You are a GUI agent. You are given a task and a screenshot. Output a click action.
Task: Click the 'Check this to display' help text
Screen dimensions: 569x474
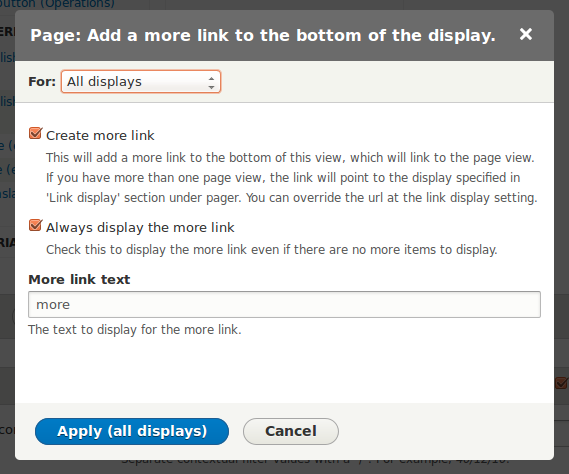click(x=271, y=250)
